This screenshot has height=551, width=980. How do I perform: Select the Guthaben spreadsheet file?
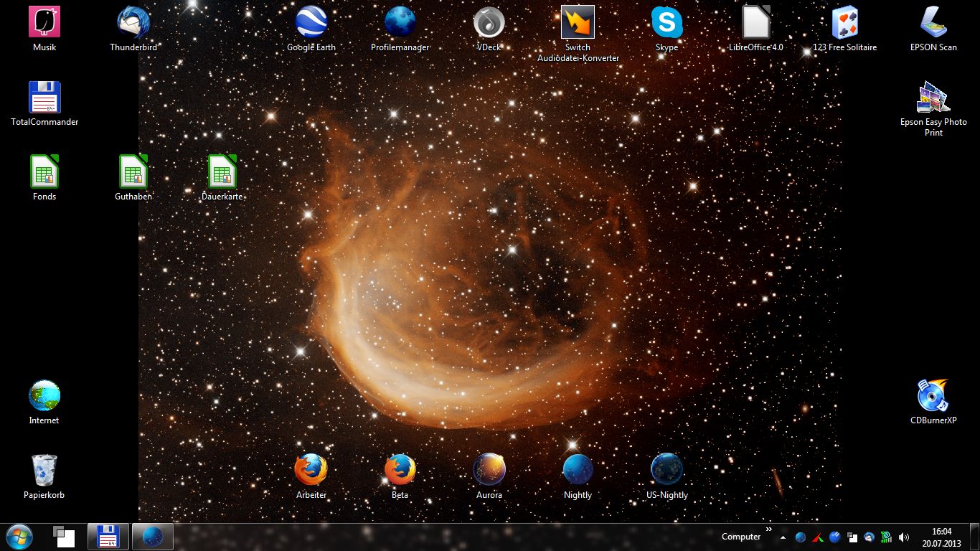point(133,172)
